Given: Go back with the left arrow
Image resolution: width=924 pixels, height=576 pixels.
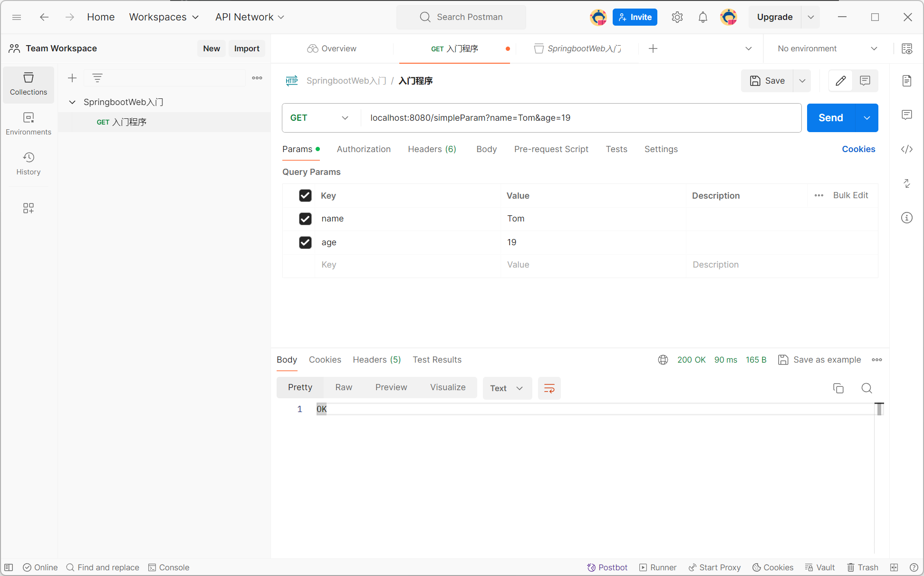Looking at the screenshot, I should pyautogui.click(x=44, y=17).
